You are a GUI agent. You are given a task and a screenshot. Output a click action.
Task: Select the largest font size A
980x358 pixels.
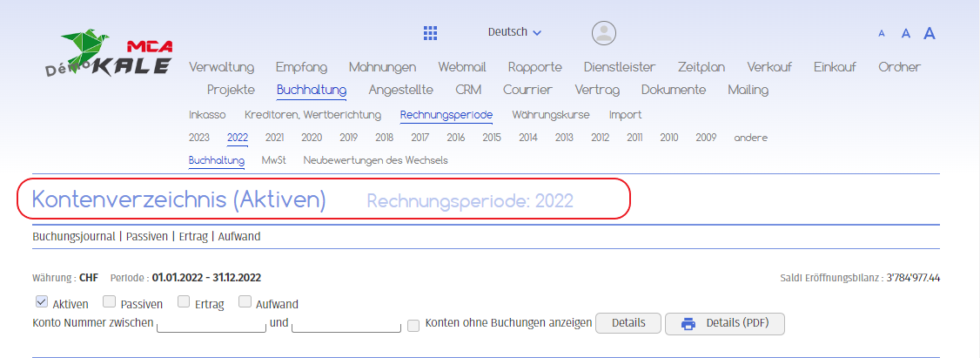pos(929,34)
